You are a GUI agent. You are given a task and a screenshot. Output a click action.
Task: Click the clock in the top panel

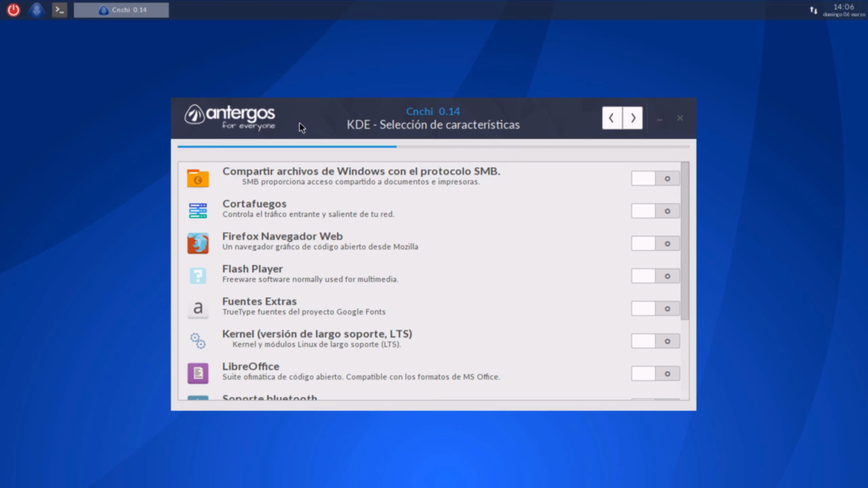click(843, 10)
